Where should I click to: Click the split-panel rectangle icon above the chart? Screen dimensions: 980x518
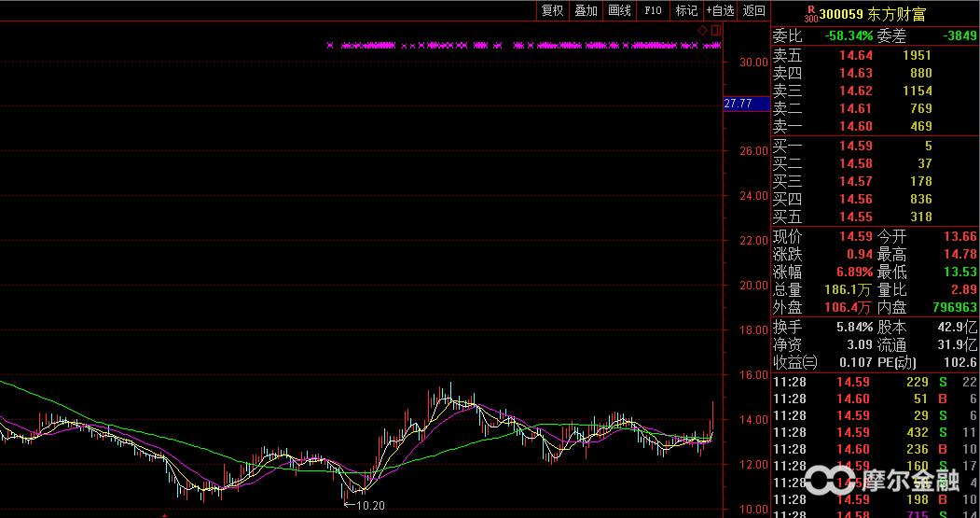tap(715, 30)
